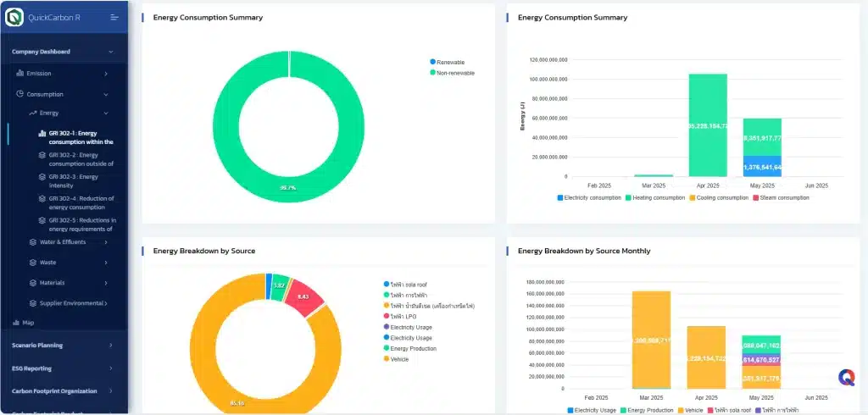Click May 2025 green Energy Production segment
The width and height of the screenshot is (868, 415).
(761, 344)
